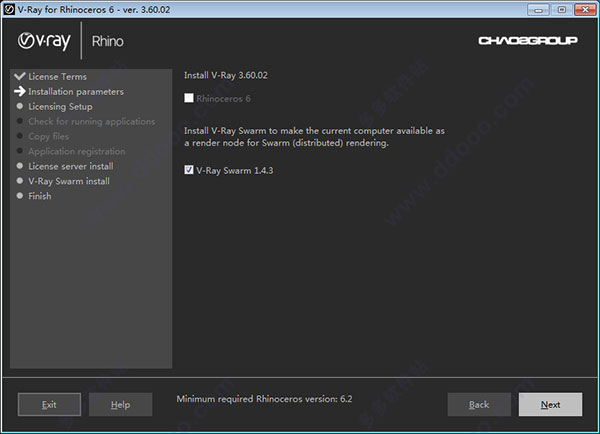Click the V-Ray title bar app icon
Screen dimensions: 600x434
coord(9,10)
